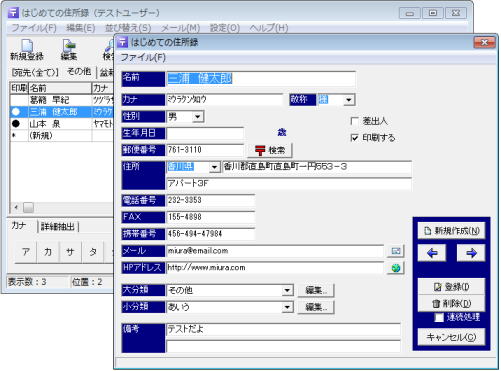The height and width of the screenshot is (371, 501).
Task: Go to previous record with left arrow
Action: tap(432, 253)
